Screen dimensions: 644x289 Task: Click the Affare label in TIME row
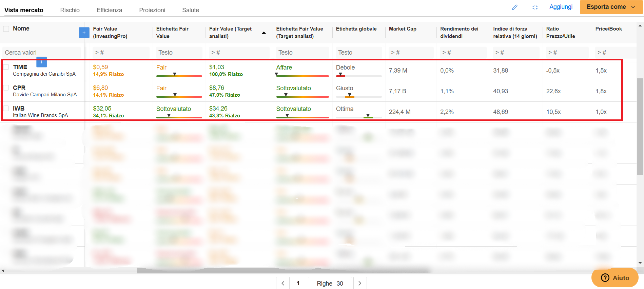[x=284, y=68]
